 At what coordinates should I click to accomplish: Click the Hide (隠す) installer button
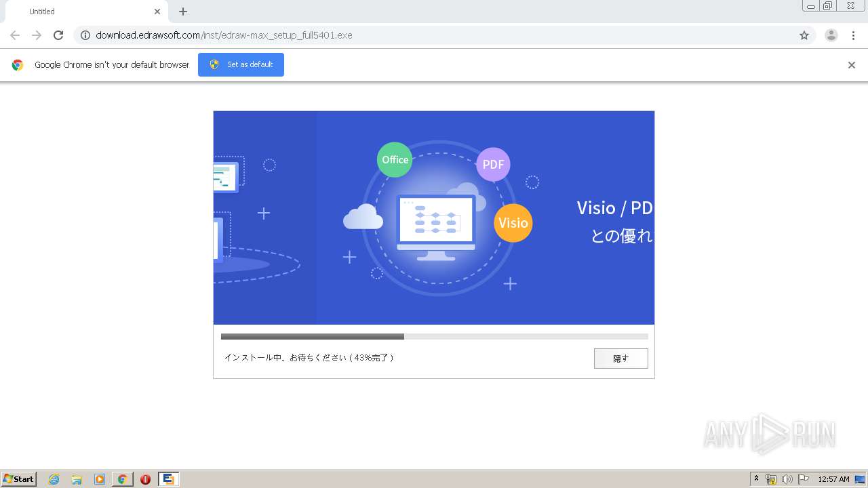coord(620,359)
